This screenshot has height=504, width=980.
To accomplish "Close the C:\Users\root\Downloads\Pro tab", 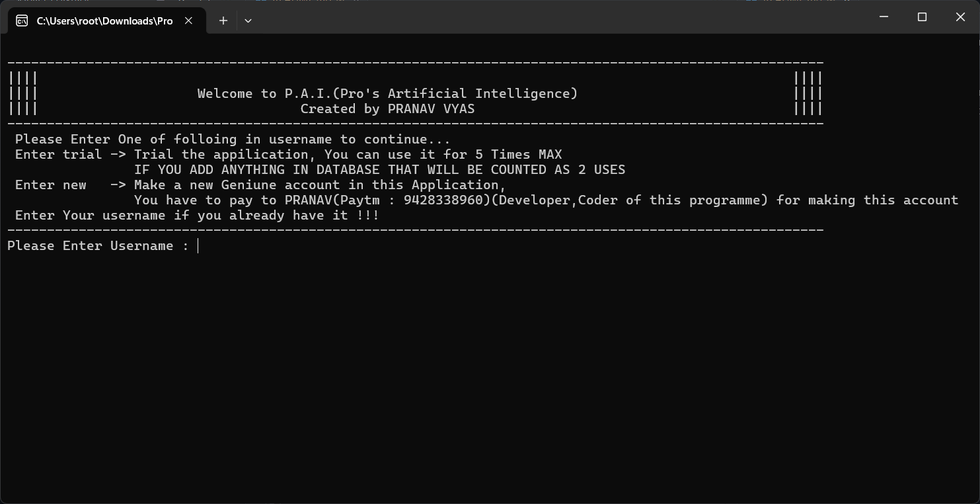I will (188, 21).
